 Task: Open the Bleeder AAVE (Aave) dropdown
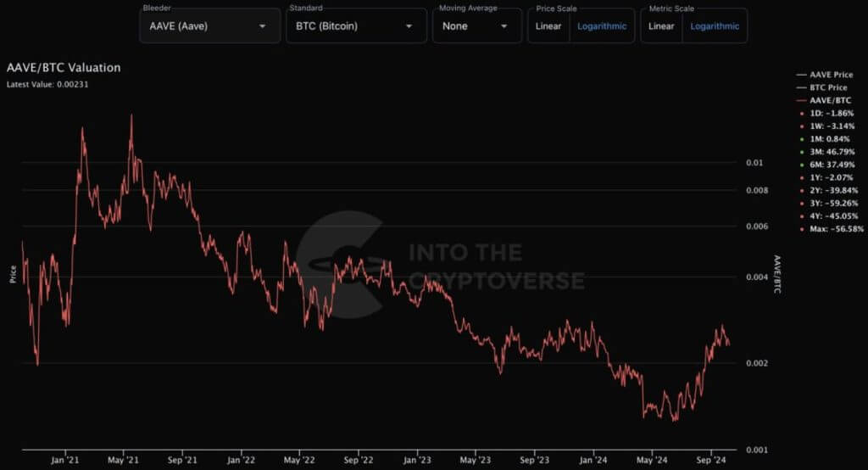(210, 26)
